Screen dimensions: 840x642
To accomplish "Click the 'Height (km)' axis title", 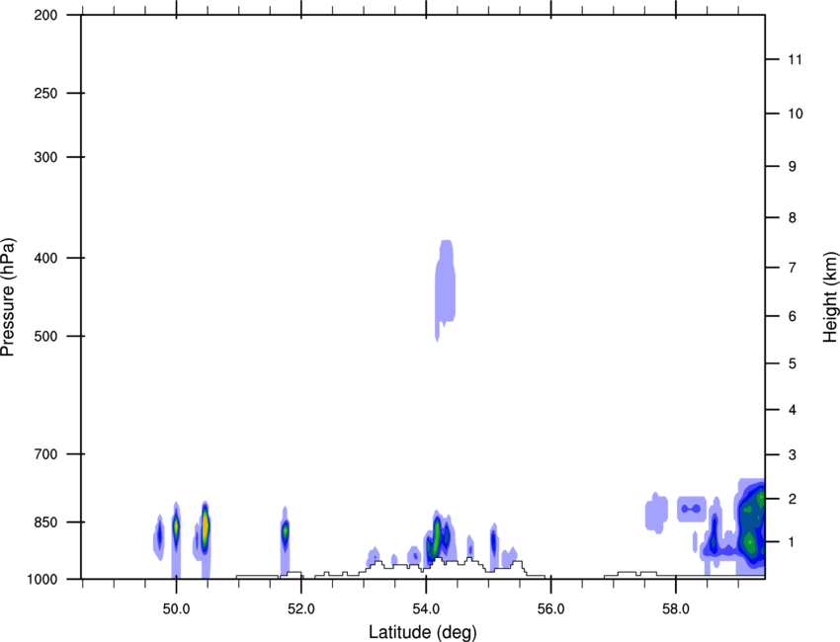I will click(830, 296).
